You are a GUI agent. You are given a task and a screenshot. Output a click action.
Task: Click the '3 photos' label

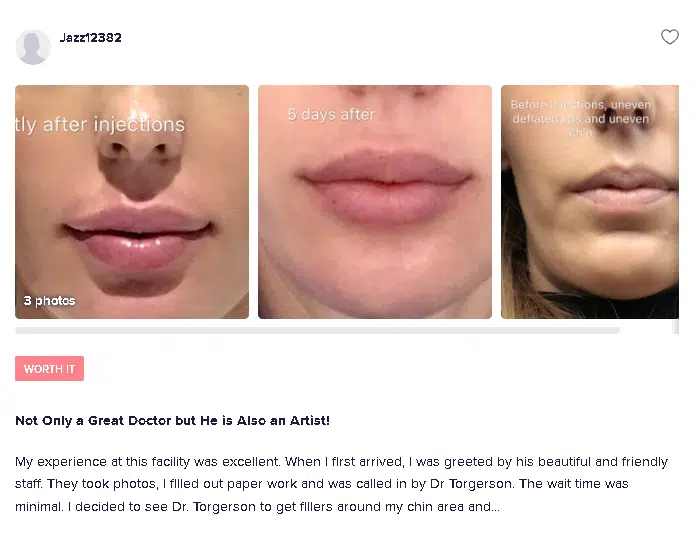[x=49, y=300]
